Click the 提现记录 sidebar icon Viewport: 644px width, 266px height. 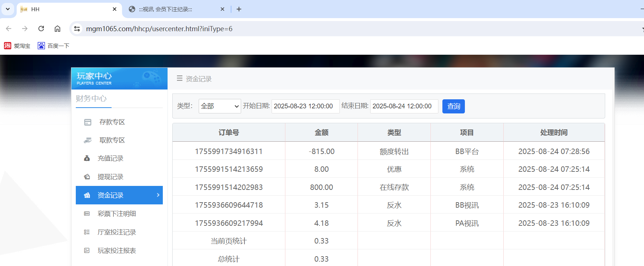(87, 177)
